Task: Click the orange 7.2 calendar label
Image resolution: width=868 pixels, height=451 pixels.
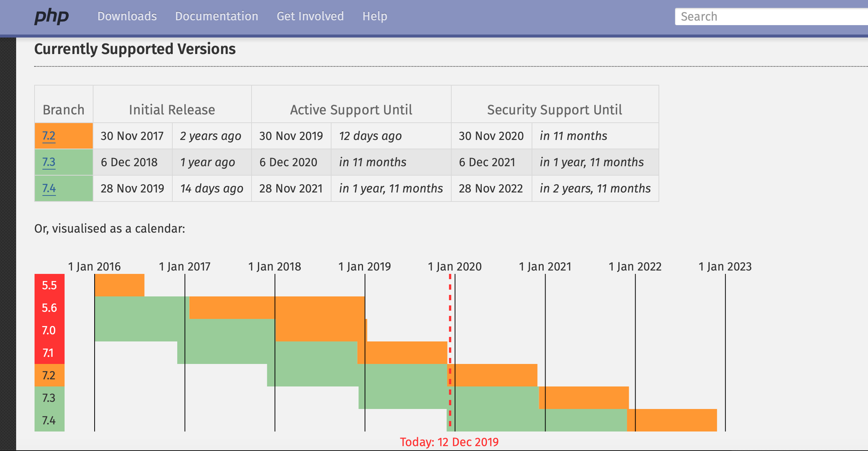Action: click(x=49, y=375)
